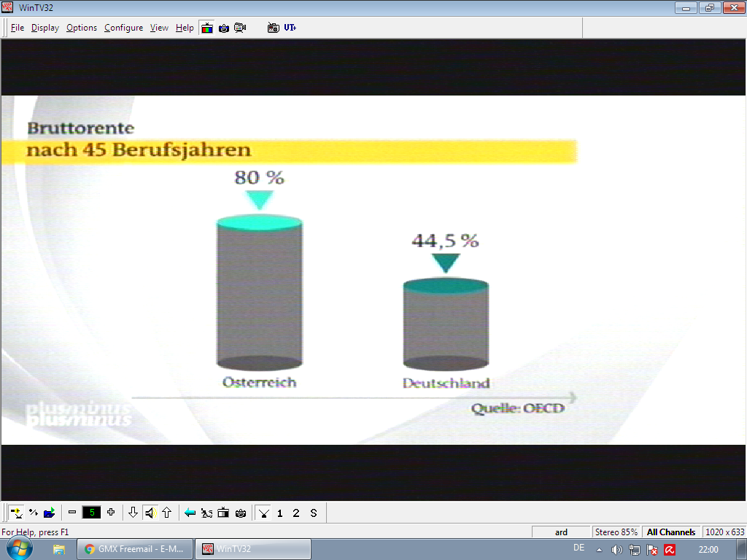
Task: Raise volume with the up arrow
Action: (166, 513)
